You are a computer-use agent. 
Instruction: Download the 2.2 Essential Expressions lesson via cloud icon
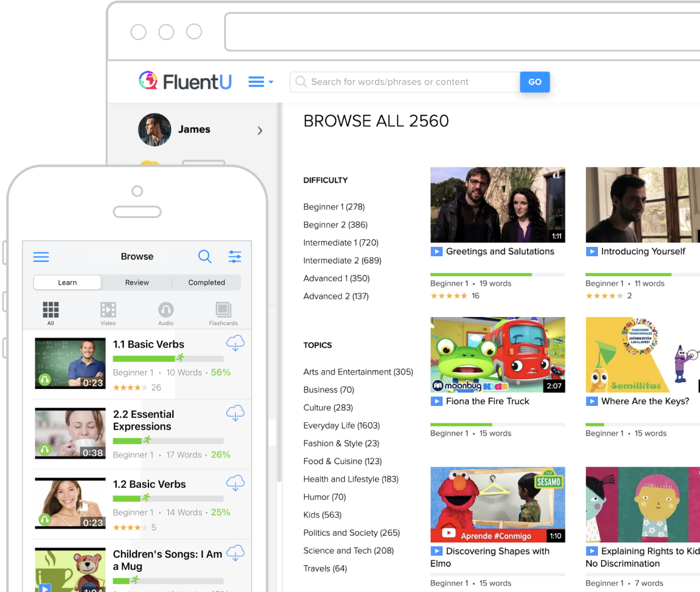[235, 413]
